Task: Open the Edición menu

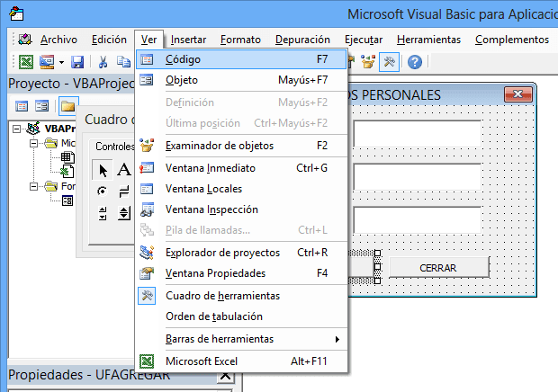Action: tap(109, 40)
